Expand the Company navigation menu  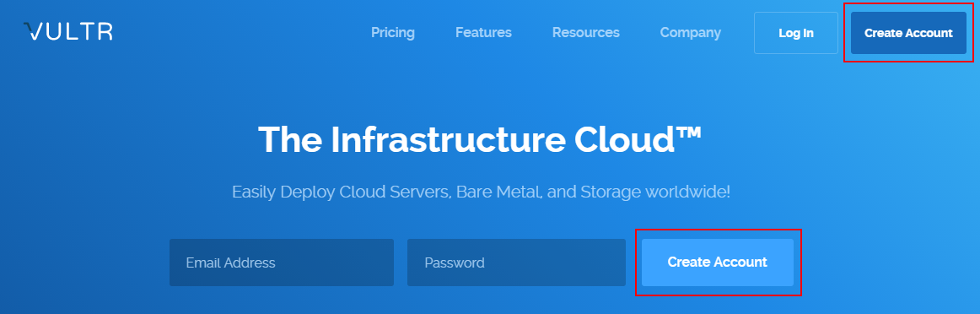click(x=690, y=33)
